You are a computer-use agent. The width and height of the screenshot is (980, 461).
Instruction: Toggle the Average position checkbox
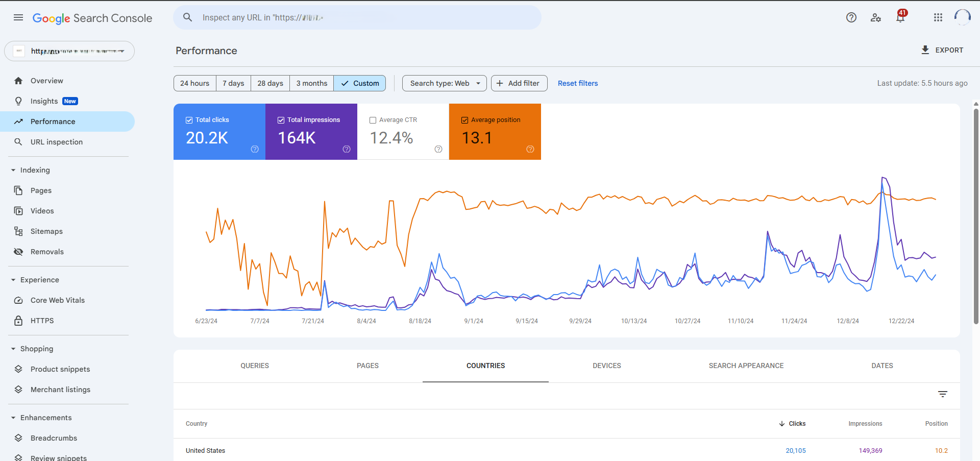[465, 120]
